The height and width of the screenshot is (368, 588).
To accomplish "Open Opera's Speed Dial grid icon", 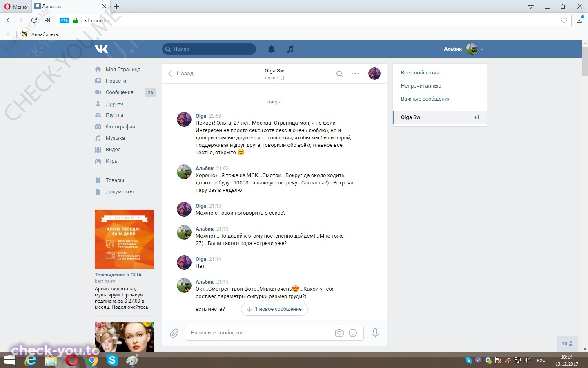I will click(x=47, y=20).
